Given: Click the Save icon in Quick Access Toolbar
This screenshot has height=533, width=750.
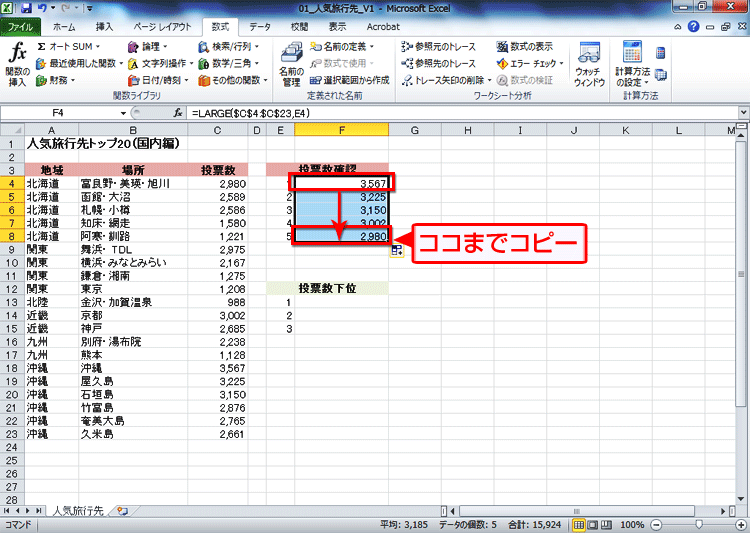Looking at the screenshot, I should (26, 8).
